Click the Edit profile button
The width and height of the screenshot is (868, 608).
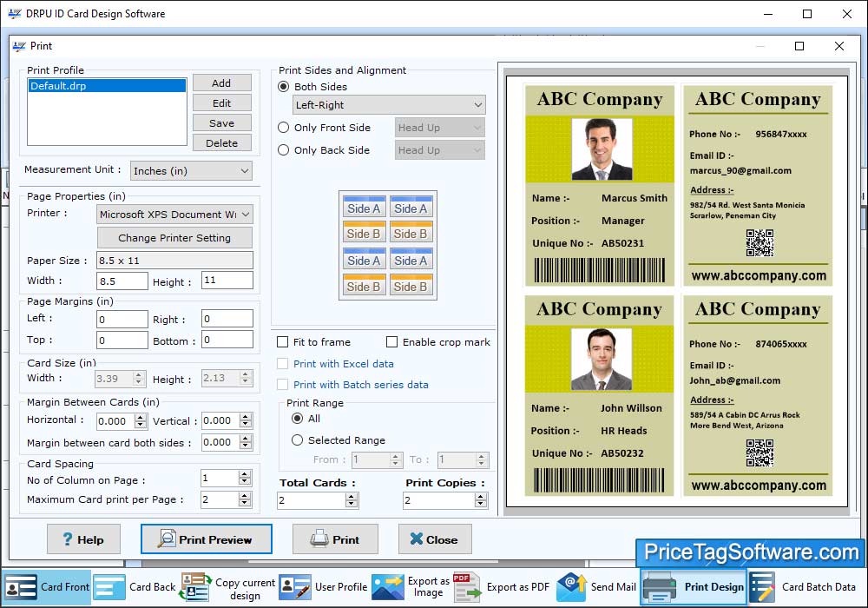click(221, 103)
